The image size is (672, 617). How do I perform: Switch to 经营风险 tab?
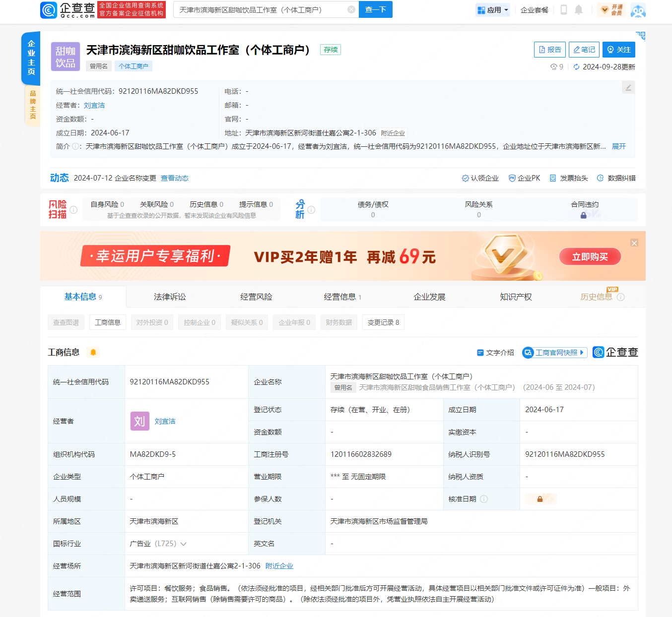tap(256, 297)
